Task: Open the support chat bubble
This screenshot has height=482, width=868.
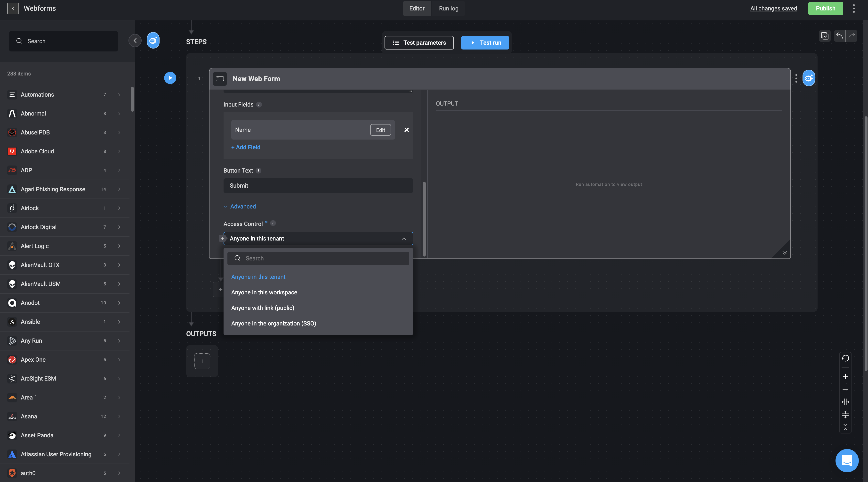Action: click(847, 461)
